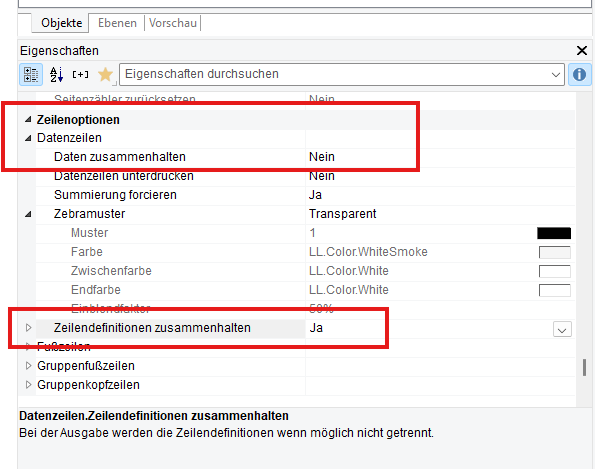Collapse the Zeilenoptionen section

28,120
